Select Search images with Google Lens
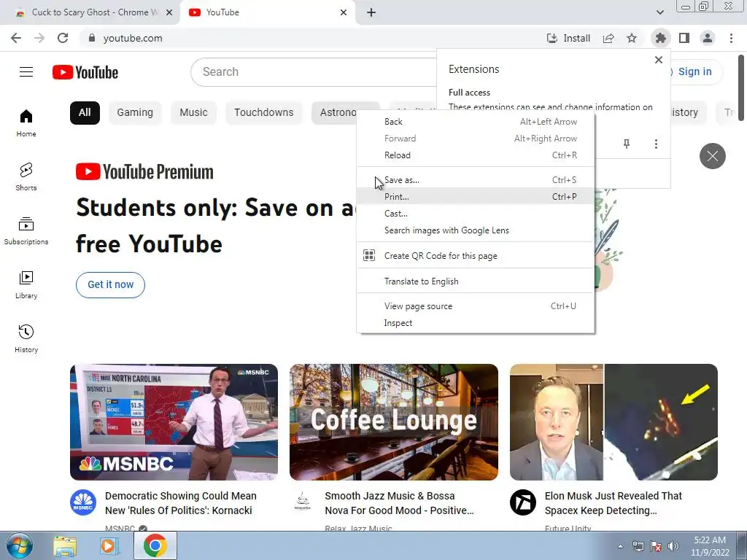Screen dimensions: 747x560 point(476,230)
